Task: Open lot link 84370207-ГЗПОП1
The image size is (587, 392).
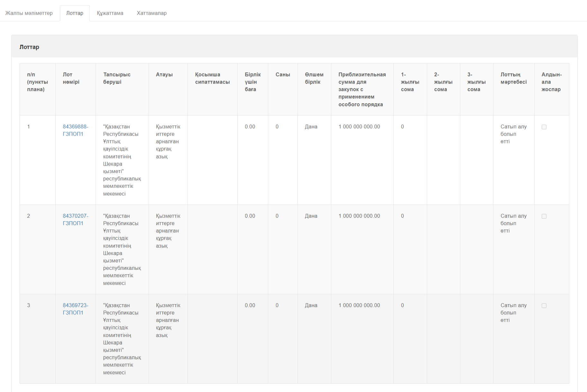Action: [75, 220]
